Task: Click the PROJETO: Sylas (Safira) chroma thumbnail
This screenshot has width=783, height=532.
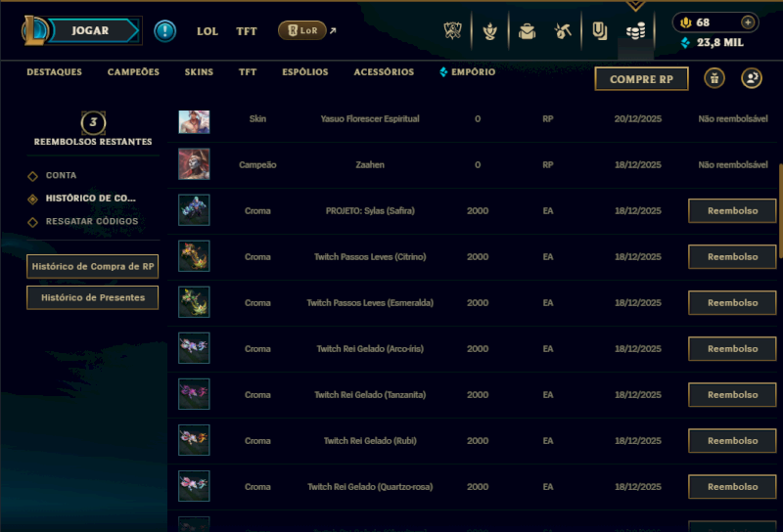Action: [x=194, y=210]
